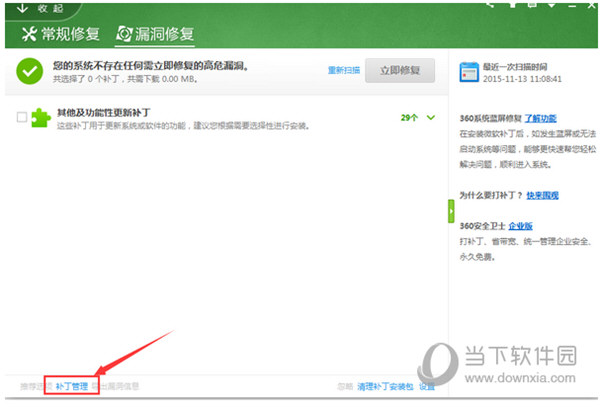
Task: Collapse the right sidebar using green handle
Action: [x=451, y=212]
